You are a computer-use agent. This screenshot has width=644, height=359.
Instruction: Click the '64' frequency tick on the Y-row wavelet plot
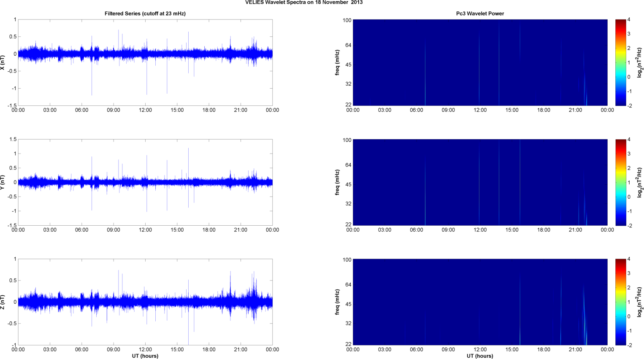pyautogui.click(x=348, y=165)
